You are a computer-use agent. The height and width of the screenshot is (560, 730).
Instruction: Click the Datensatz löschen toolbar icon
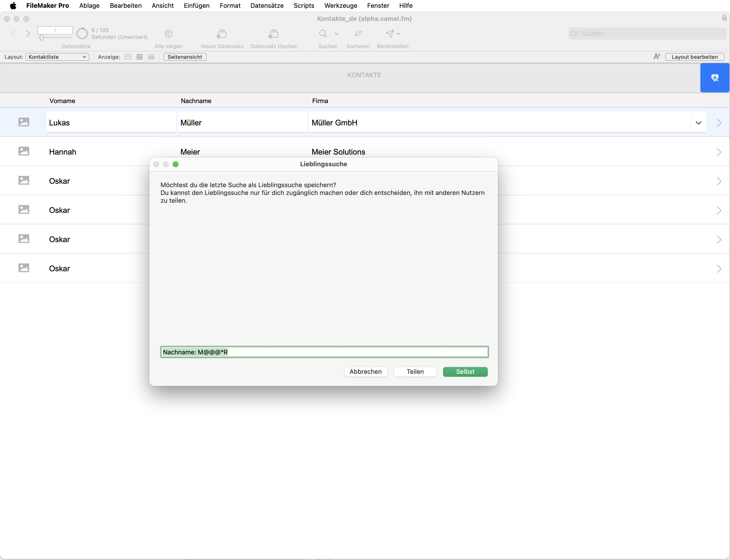coord(274,34)
